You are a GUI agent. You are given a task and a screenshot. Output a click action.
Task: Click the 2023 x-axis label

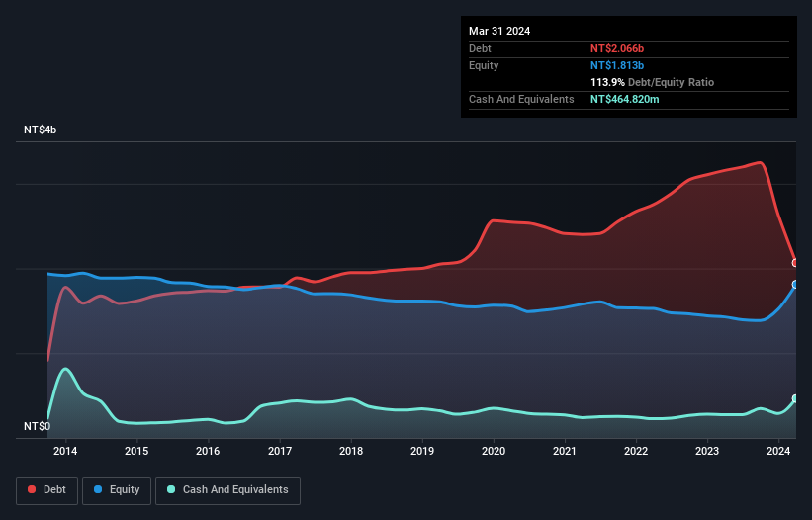click(x=707, y=451)
